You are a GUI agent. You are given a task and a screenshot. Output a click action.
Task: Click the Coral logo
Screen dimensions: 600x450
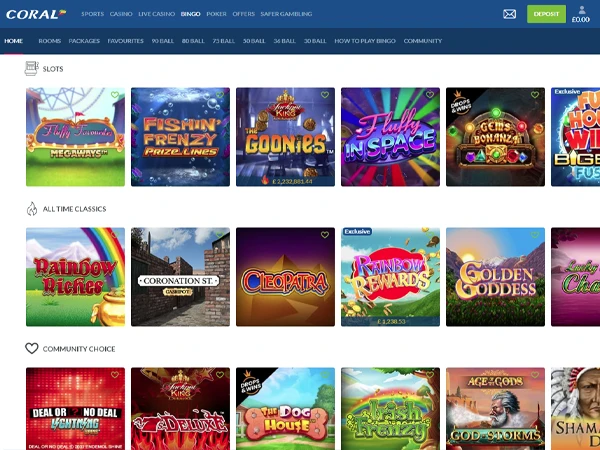point(36,14)
